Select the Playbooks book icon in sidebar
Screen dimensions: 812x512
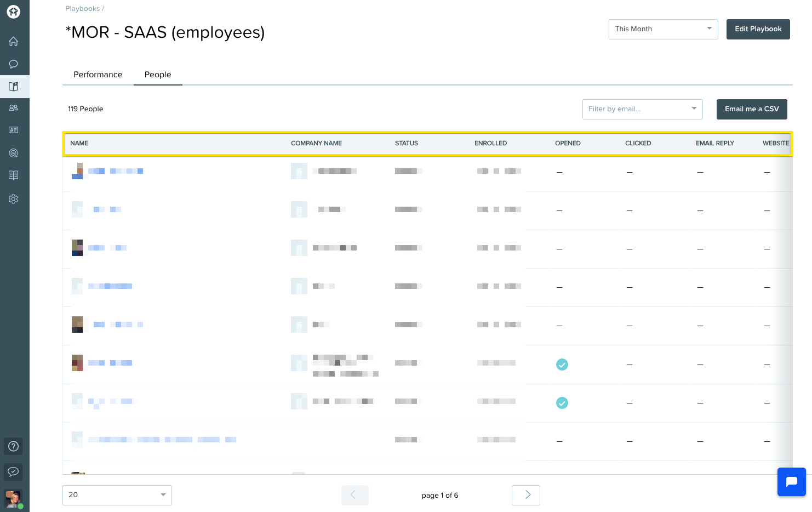[x=14, y=86]
